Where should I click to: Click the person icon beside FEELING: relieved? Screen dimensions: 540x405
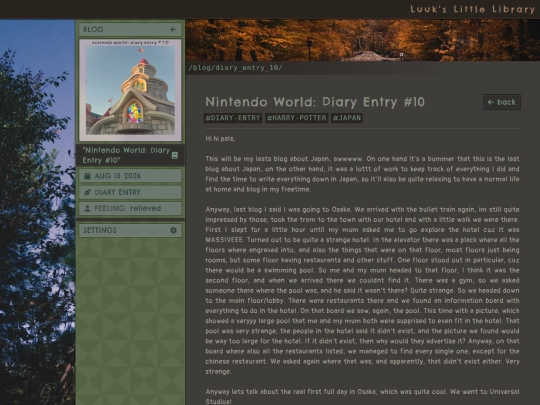[x=87, y=208]
